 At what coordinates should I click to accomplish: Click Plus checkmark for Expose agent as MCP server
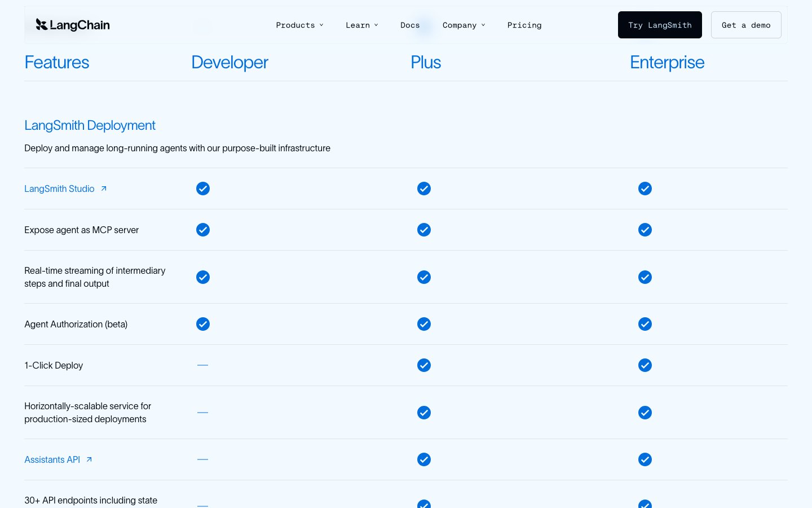point(424,230)
